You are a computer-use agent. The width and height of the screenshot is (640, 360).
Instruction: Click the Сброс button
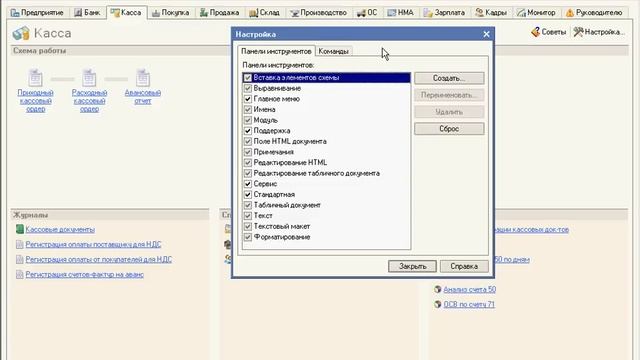coord(449,129)
